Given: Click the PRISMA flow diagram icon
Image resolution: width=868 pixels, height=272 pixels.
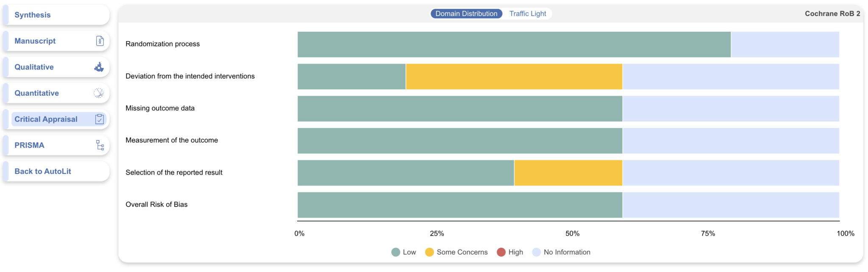Looking at the screenshot, I should (x=100, y=145).
